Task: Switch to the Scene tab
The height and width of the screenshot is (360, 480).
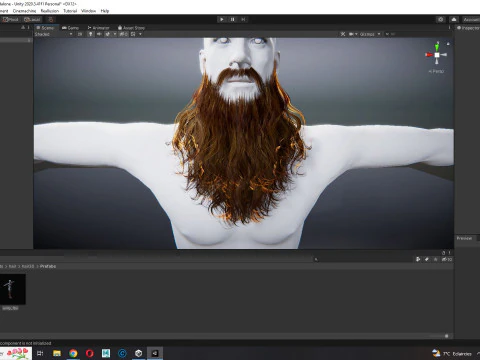Action: pyautogui.click(x=45, y=28)
